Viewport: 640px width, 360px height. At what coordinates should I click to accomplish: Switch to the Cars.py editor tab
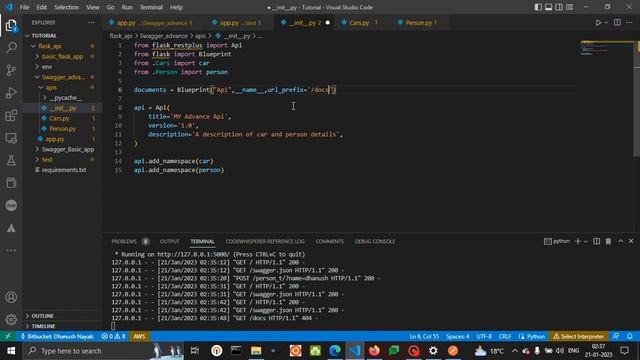359,23
